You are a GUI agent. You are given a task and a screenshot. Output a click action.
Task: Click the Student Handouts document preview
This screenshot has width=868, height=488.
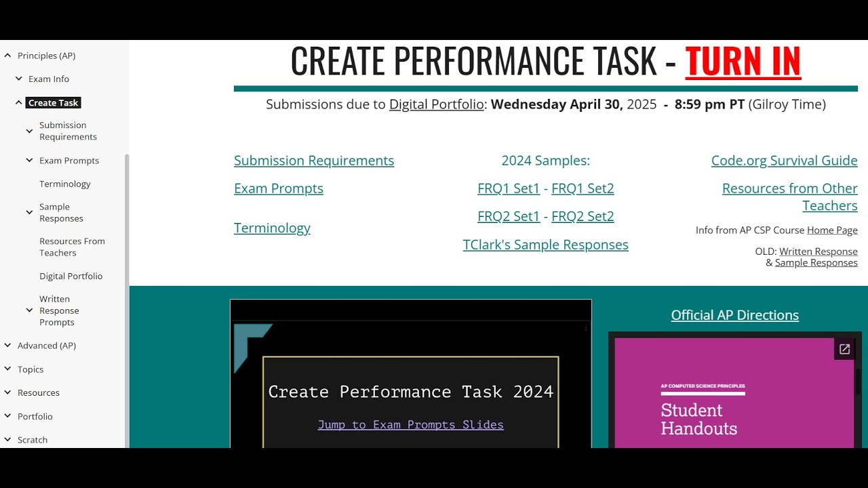tap(734, 393)
